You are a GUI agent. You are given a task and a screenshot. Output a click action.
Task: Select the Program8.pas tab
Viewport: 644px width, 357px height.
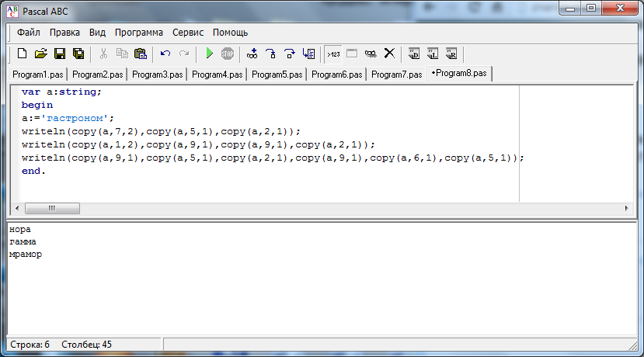point(459,74)
